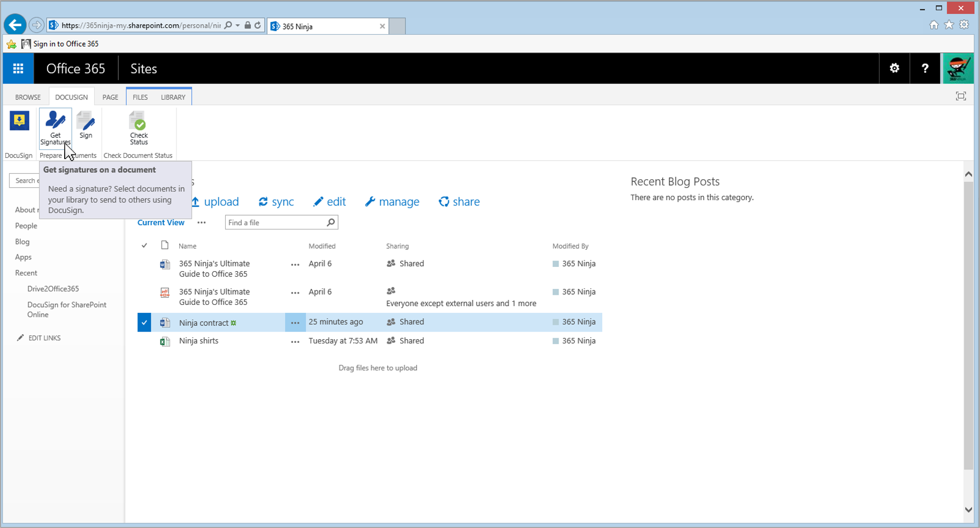Screen dimensions: 980x528
Task: Open ellipsis menu for Ninja contract
Action: [295, 323]
